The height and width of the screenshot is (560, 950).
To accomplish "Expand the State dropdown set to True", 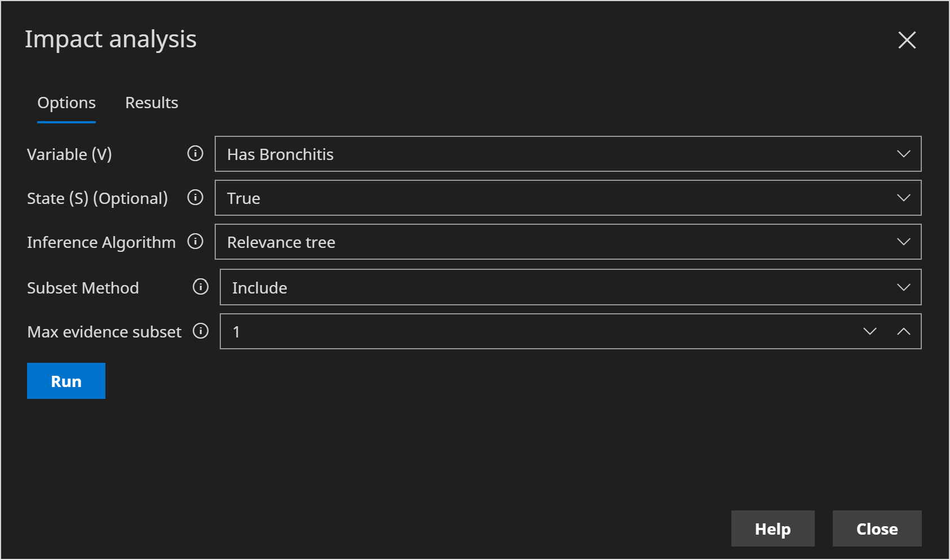I will click(567, 198).
